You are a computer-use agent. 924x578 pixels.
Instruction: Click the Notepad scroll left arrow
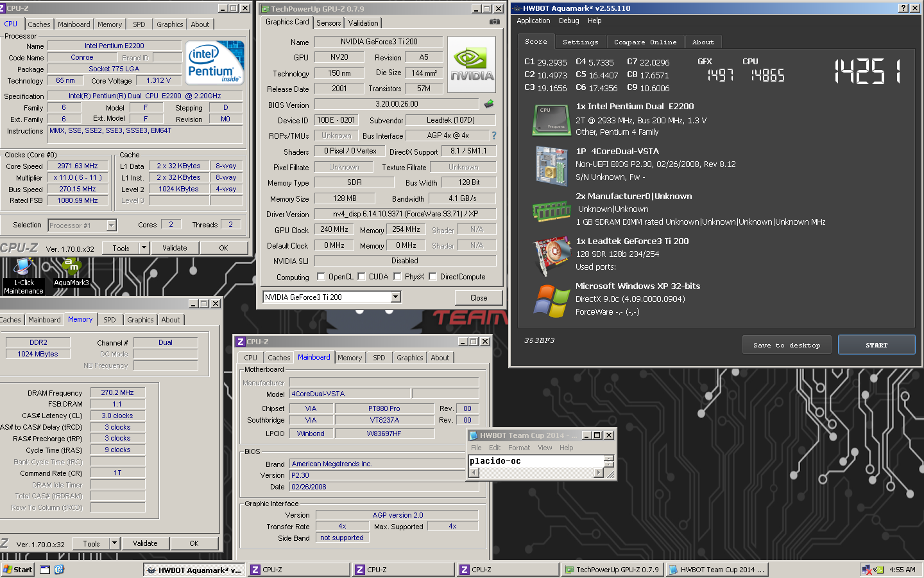[x=474, y=473]
